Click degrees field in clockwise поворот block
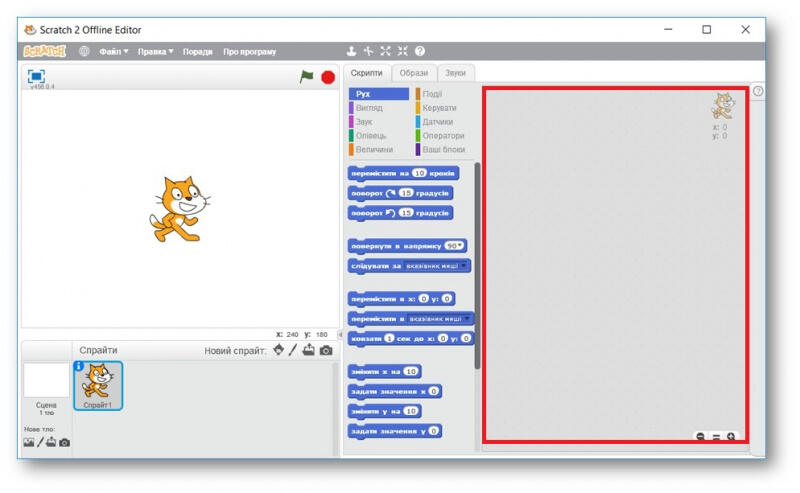 (406, 193)
